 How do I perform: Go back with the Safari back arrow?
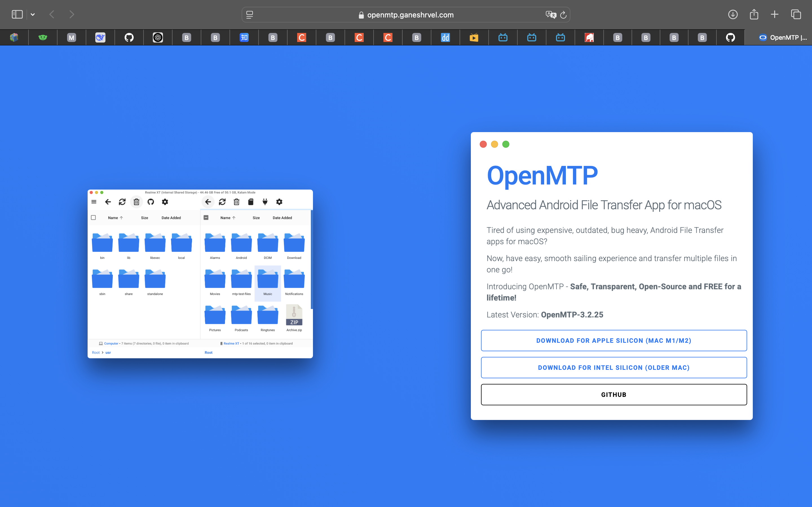tap(52, 14)
